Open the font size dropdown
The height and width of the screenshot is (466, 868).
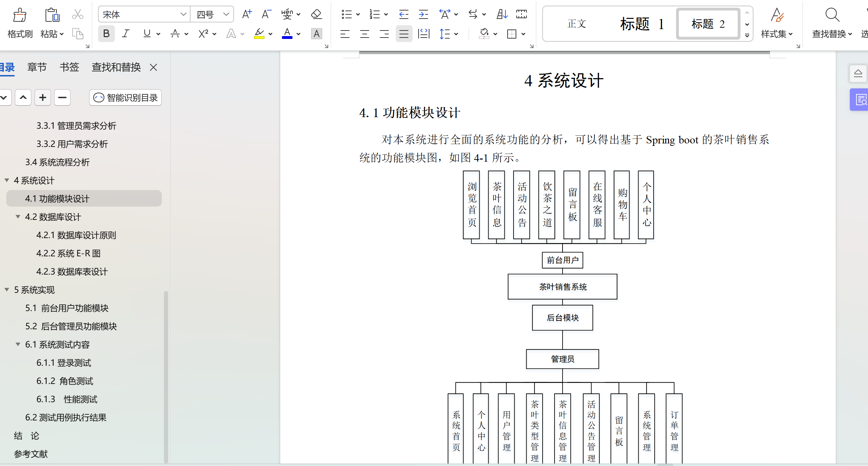coord(226,14)
